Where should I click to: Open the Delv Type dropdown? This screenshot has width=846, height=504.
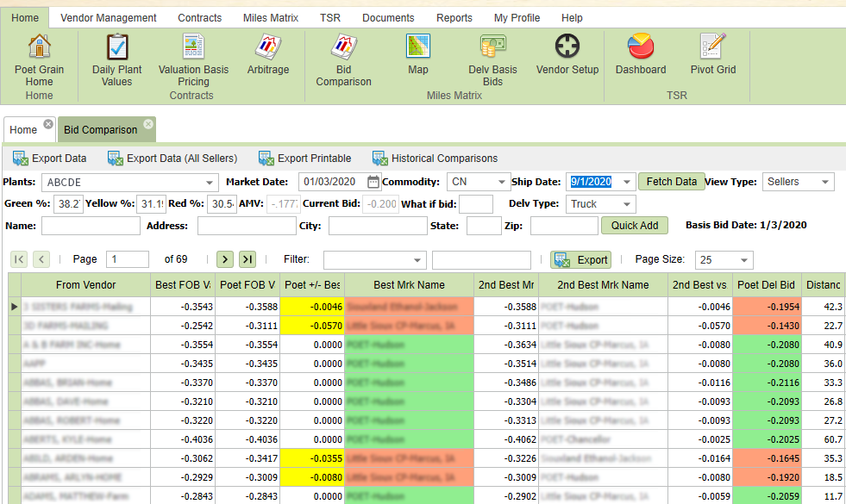pyautogui.click(x=626, y=204)
